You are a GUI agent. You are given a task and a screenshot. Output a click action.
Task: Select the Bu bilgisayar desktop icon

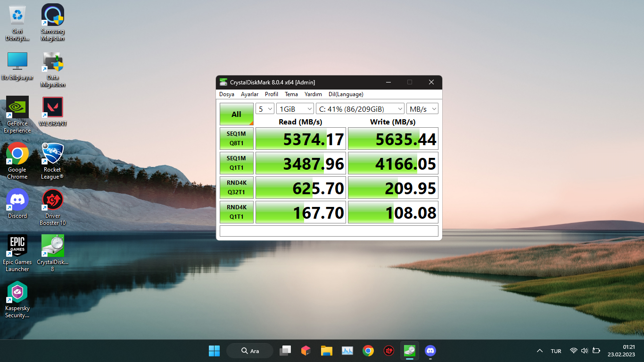coord(17,66)
